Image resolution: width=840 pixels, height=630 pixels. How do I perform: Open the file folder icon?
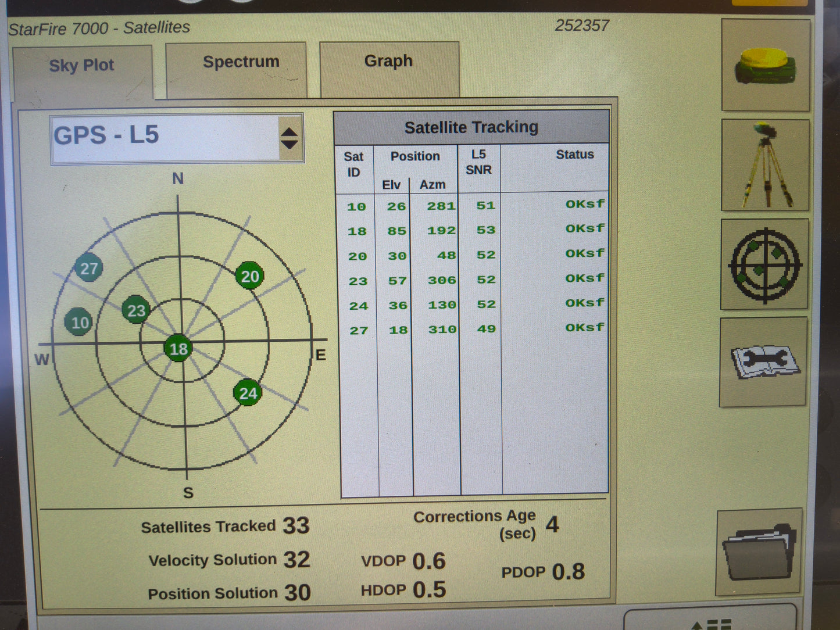[760, 552]
